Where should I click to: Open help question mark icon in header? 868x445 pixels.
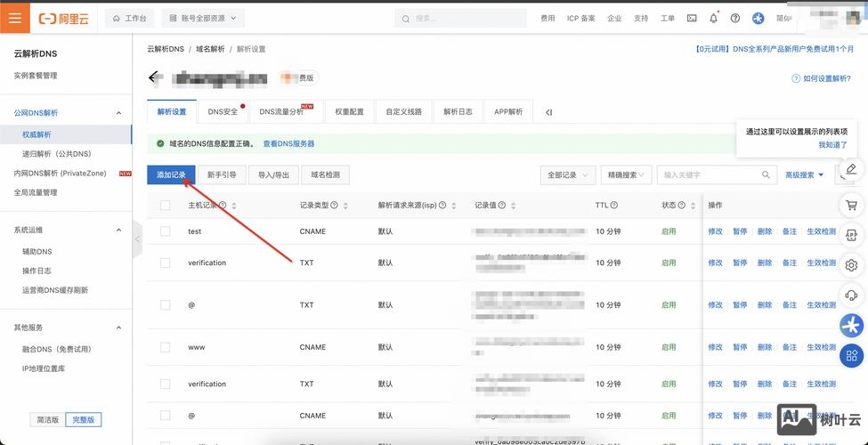tap(735, 19)
